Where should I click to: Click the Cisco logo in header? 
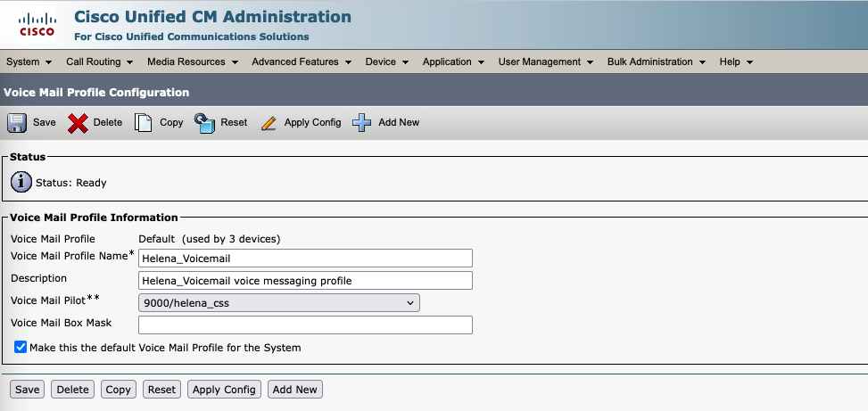37,25
